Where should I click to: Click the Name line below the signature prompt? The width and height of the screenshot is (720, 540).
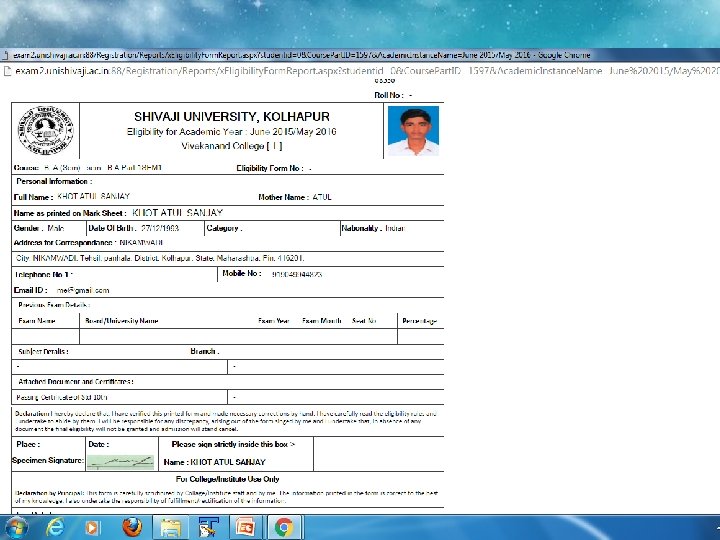click(215, 462)
